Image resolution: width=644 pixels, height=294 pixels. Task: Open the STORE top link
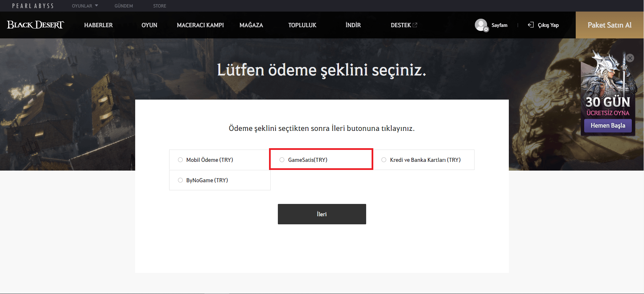pyautogui.click(x=160, y=6)
